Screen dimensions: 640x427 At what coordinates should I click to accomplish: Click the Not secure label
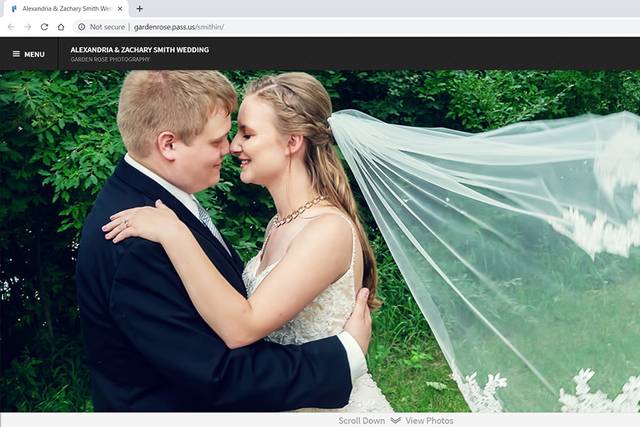(107, 27)
